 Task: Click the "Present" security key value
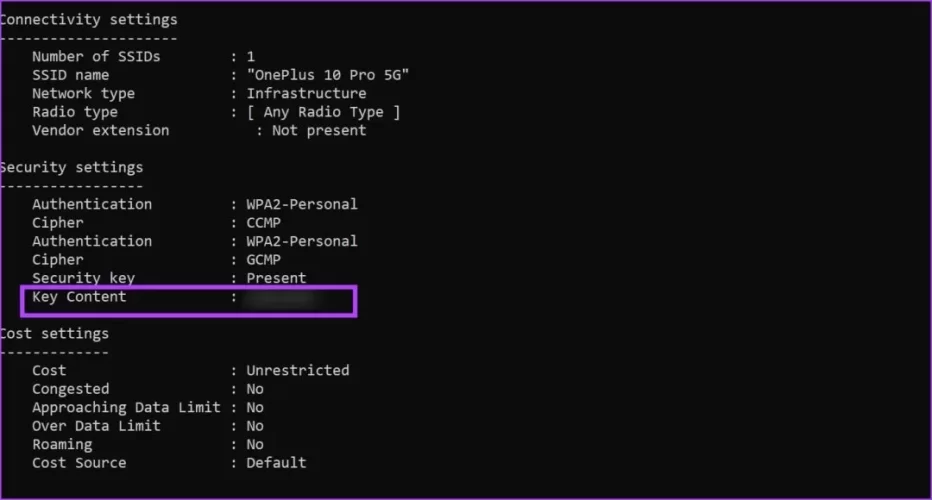point(276,278)
